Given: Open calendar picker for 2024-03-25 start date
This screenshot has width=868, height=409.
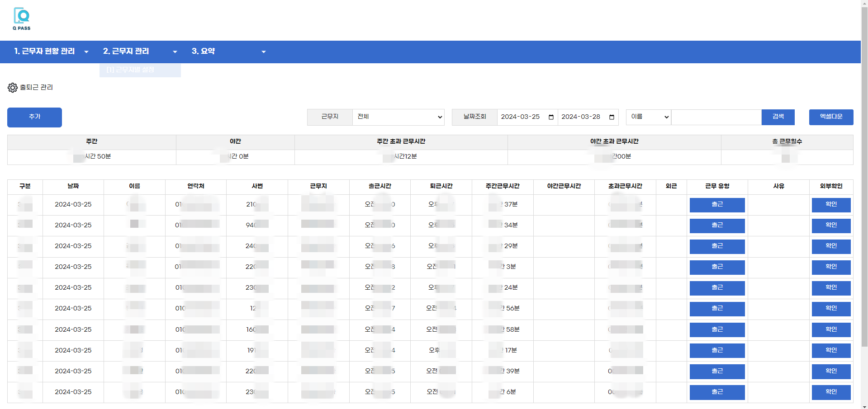Looking at the screenshot, I should tap(551, 117).
